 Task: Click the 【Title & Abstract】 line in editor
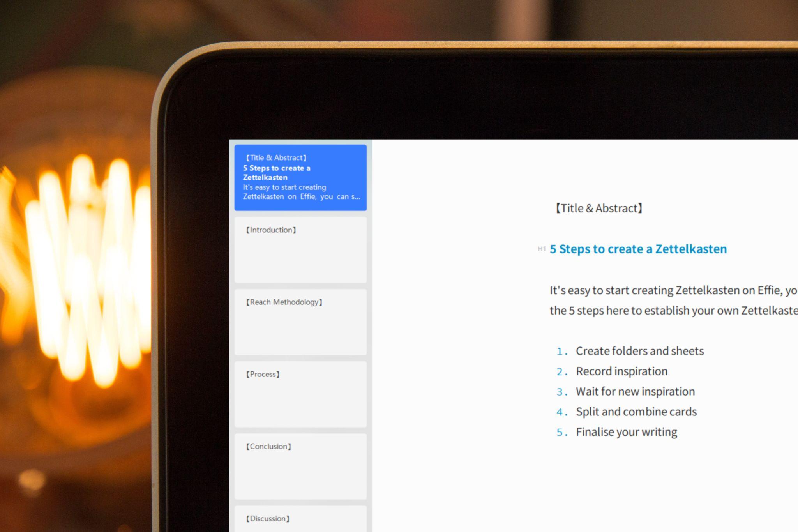[599, 208]
